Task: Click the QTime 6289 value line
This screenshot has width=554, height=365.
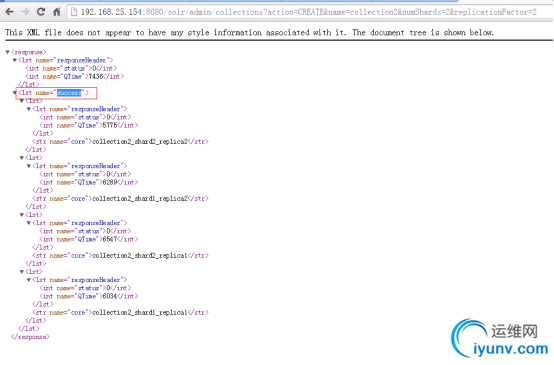Action: click(x=89, y=182)
